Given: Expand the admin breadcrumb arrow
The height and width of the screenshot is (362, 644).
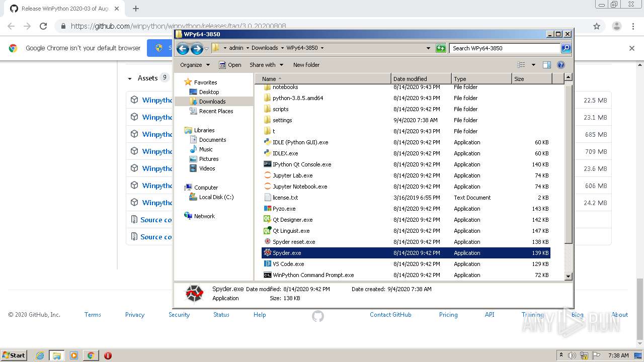Looking at the screenshot, I should [x=247, y=48].
